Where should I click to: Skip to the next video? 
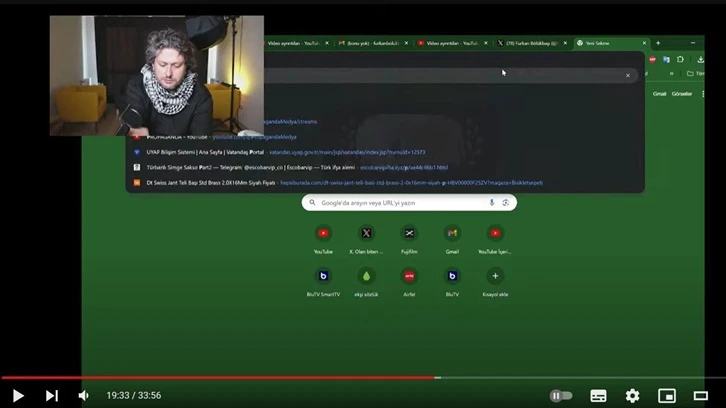[52, 395]
